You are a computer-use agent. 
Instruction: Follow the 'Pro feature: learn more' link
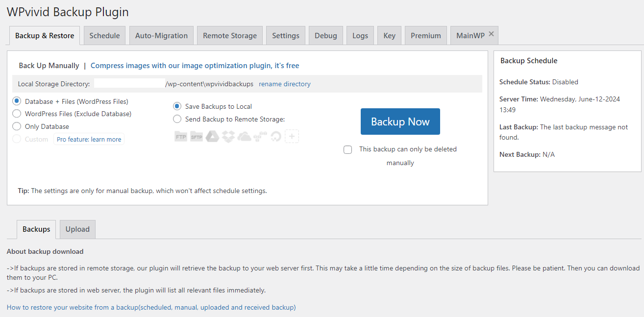pyautogui.click(x=89, y=139)
